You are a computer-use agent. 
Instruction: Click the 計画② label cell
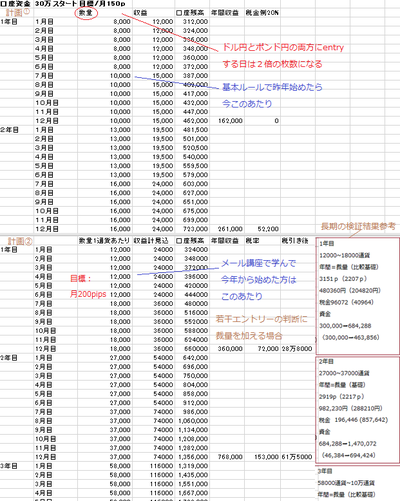[20, 241]
